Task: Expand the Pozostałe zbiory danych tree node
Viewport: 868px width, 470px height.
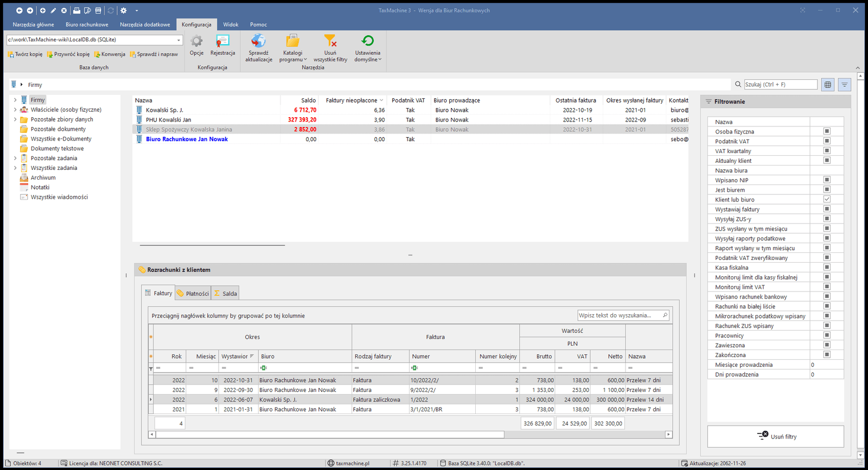Action: pyautogui.click(x=15, y=119)
